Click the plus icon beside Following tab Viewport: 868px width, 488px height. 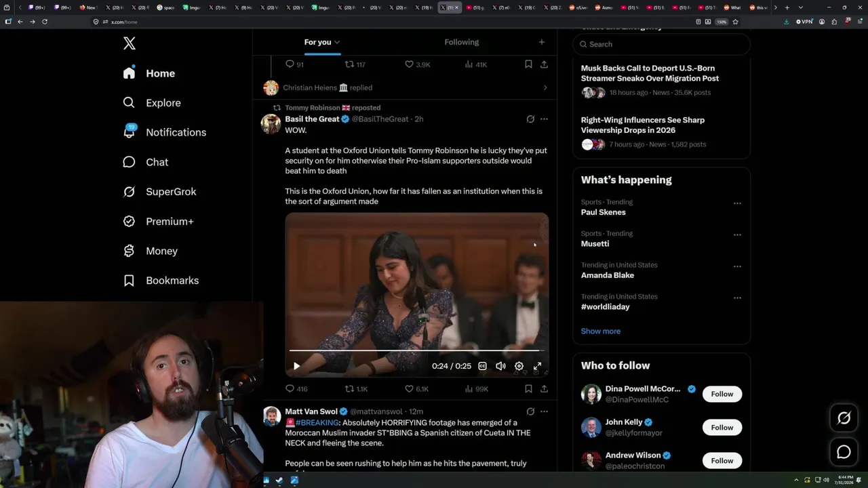pos(541,42)
